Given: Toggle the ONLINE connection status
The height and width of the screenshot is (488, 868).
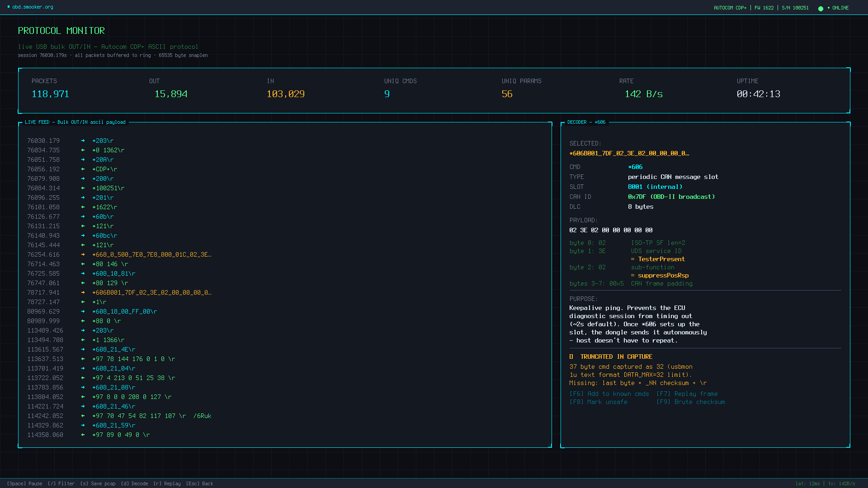Looking at the screenshot, I should (840, 8).
